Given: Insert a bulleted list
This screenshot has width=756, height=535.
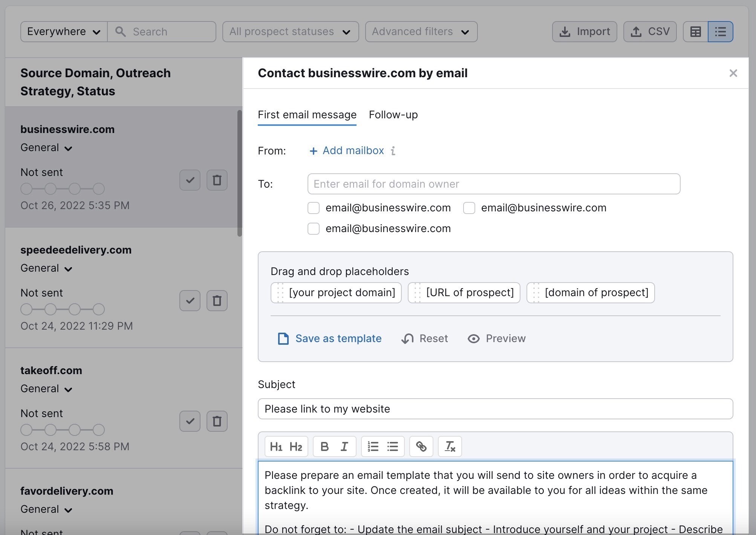Looking at the screenshot, I should (x=392, y=447).
